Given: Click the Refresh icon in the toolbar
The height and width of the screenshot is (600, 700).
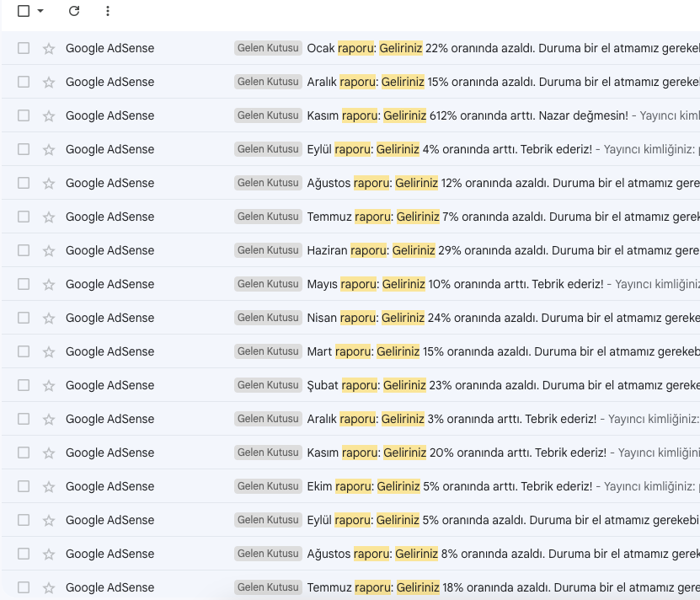Looking at the screenshot, I should [74, 11].
